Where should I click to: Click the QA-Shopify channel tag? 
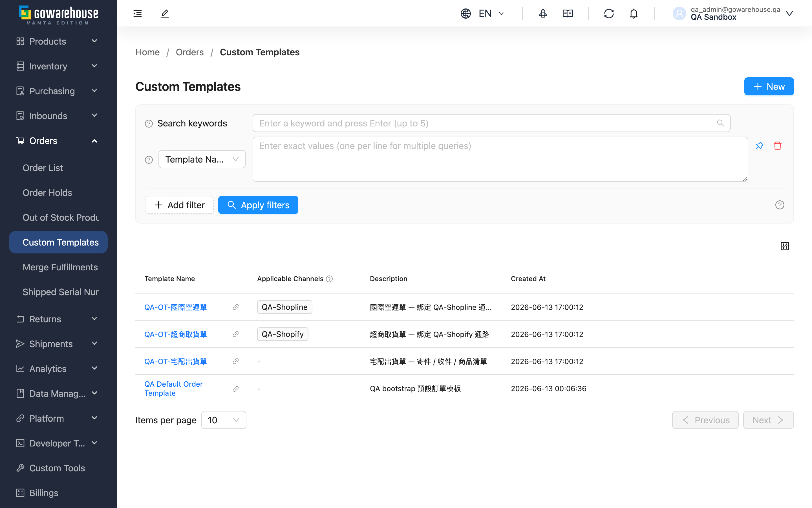click(x=283, y=334)
